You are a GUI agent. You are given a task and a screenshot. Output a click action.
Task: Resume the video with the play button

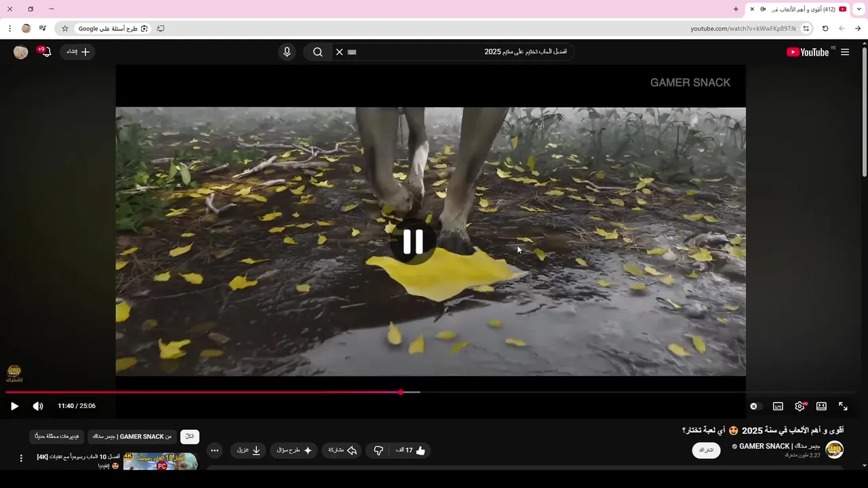click(14, 406)
